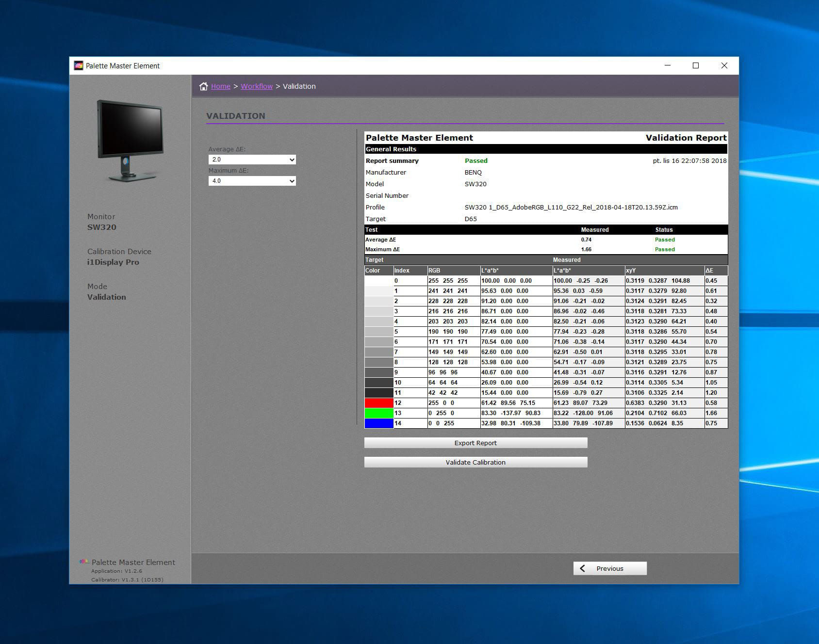Click 'Calibrator: V1.3.1 (1D155)' version text
The image size is (819, 644).
[x=127, y=580]
